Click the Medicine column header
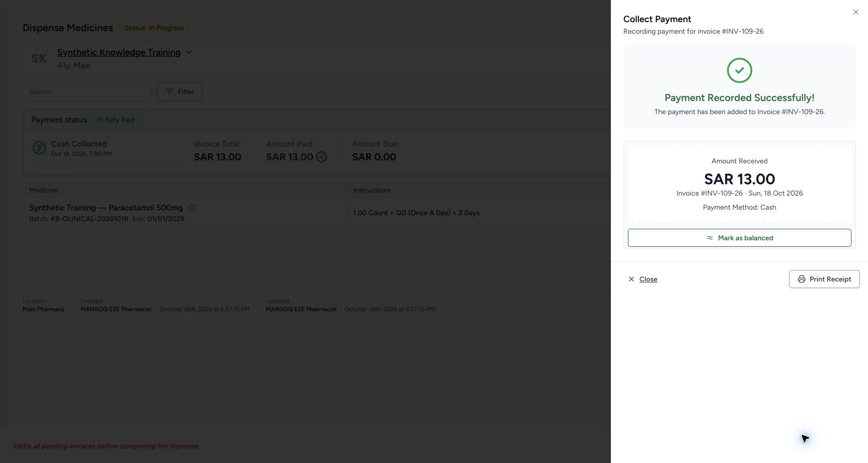 (44, 190)
